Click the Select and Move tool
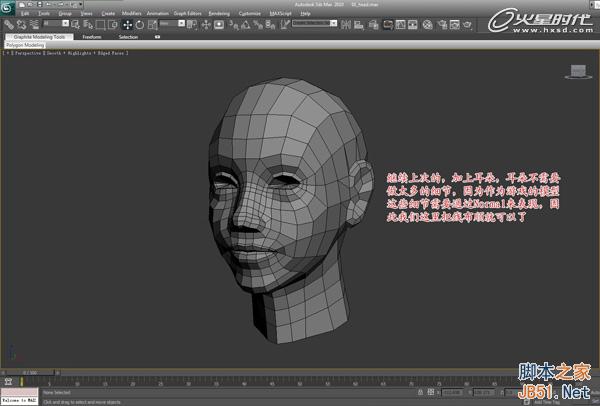The height and width of the screenshot is (406, 600). (x=128, y=23)
